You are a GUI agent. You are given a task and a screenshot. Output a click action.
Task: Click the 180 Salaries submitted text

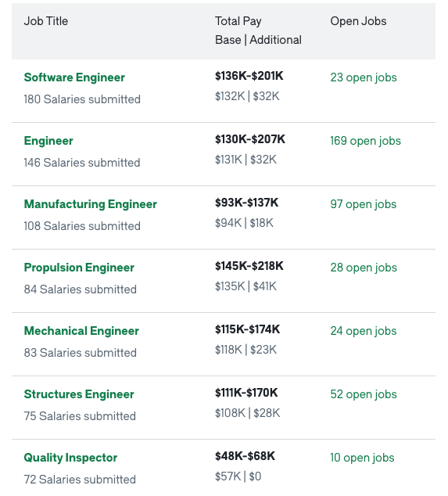click(82, 99)
